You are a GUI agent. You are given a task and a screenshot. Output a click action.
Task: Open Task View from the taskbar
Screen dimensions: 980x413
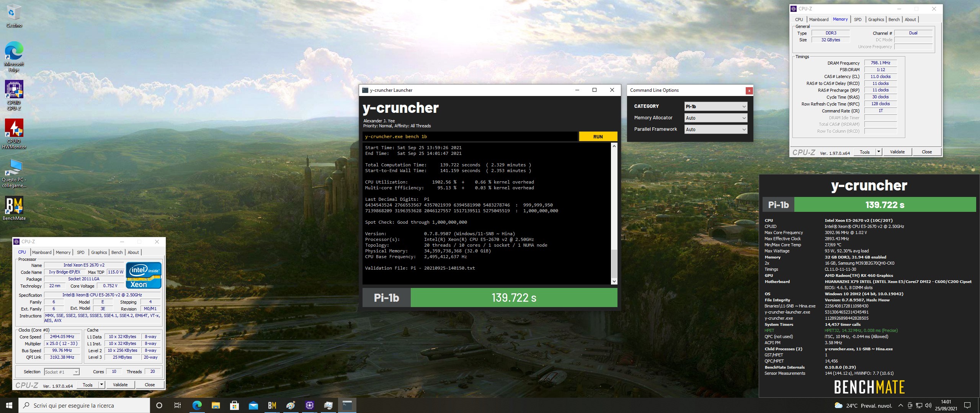pyautogui.click(x=178, y=405)
